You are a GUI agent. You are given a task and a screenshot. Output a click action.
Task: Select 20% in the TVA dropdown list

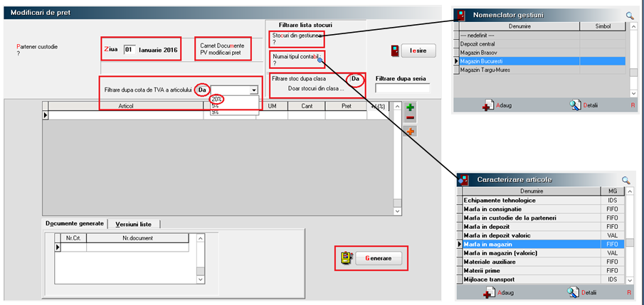point(217,99)
